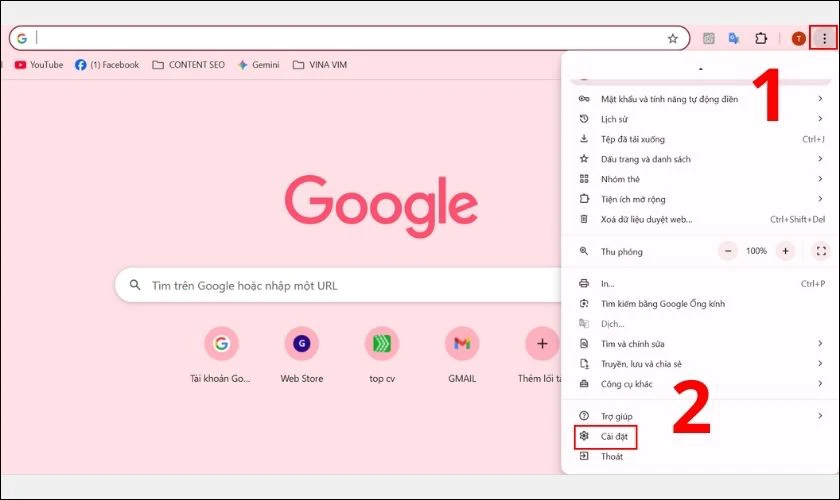
Task: Click the Google logo
Action: click(381, 205)
